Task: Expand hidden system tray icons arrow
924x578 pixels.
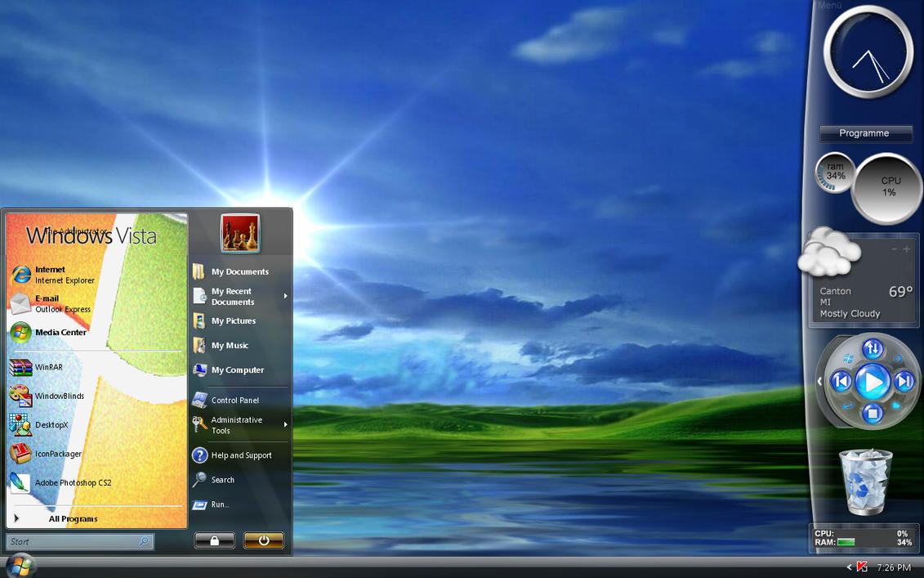Action: coord(849,567)
